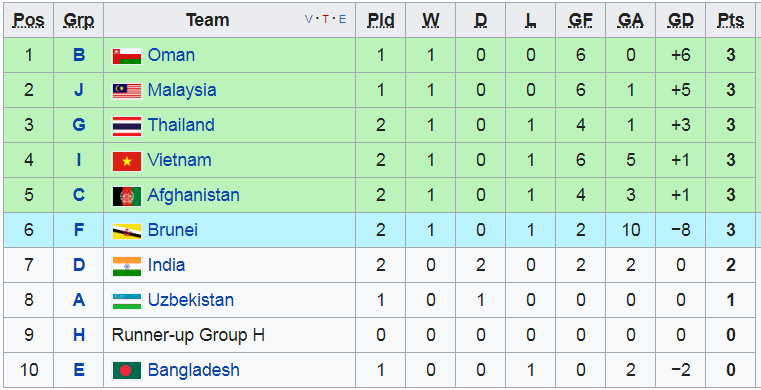This screenshot has height=390, width=761.
Task: Follow the Afghanistan team link
Action: [194, 195]
